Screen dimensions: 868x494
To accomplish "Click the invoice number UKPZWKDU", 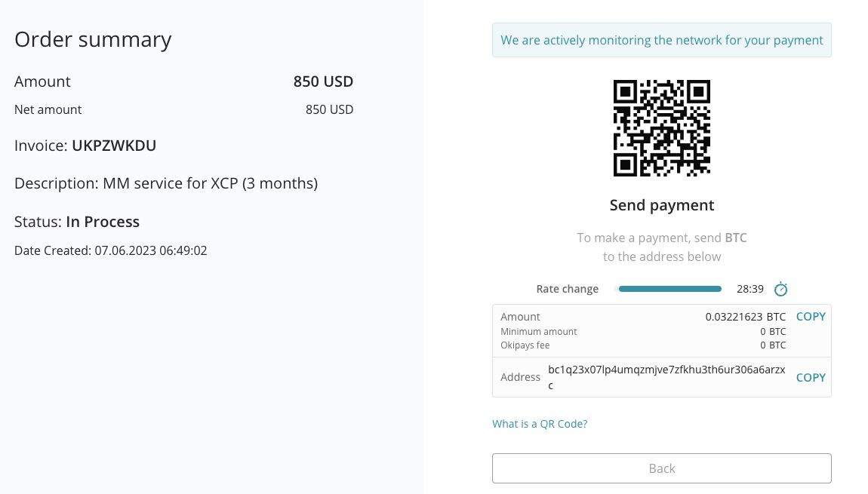I will (x=114, y=146).
